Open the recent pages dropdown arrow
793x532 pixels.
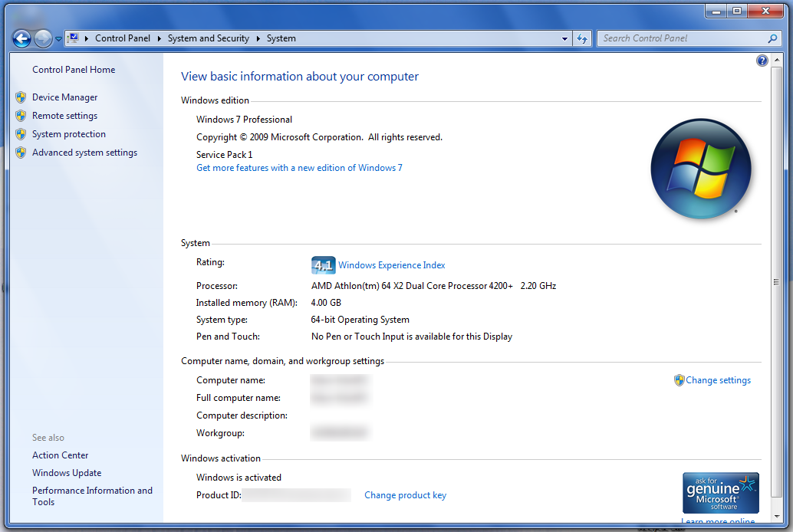(58, 38)
